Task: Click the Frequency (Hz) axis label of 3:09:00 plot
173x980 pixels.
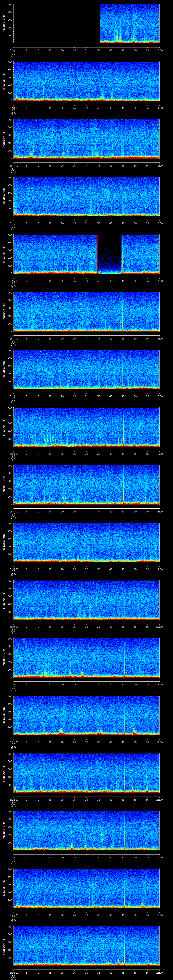Action: click(4, 24)
